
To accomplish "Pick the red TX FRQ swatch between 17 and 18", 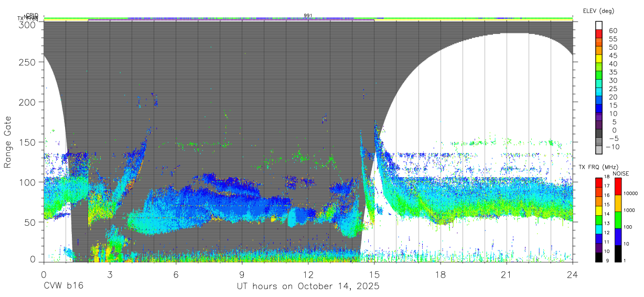I will coord(599,182).
